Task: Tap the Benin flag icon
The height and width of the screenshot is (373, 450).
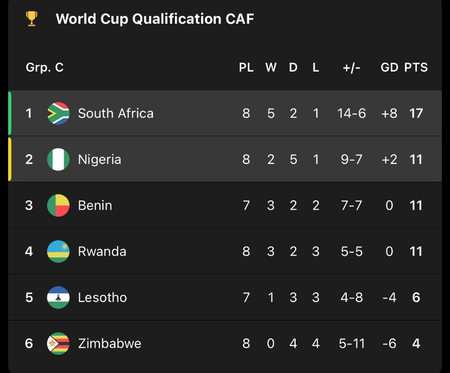Action: [58, 205]
